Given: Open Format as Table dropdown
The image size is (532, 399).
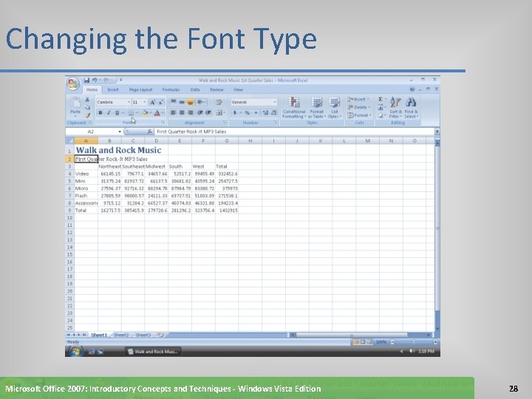Looking at the screenshot, I should tap(316, 107).
